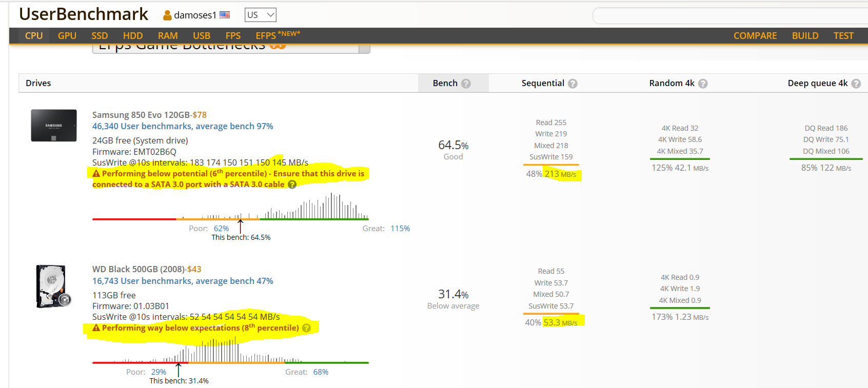Image resolution: width=868 pixels, height=388 pixels.
Task: Click the WD Black benchmark distribution histogram
Action: click(x=230, y=351)
